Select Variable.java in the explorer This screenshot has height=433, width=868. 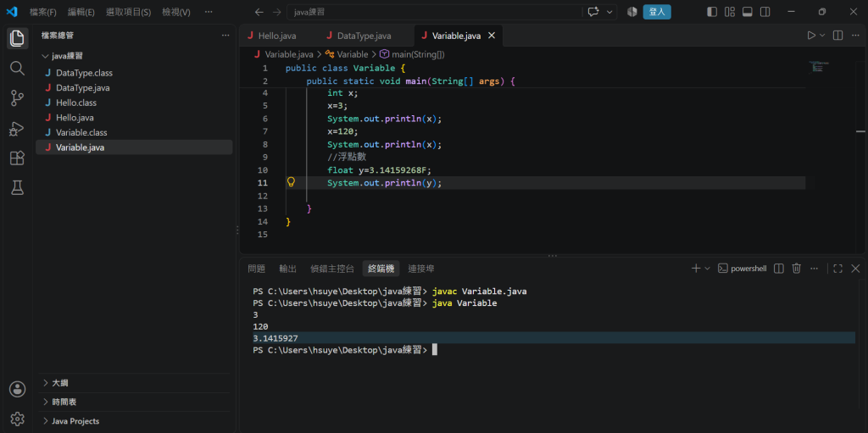coord(134,147)
